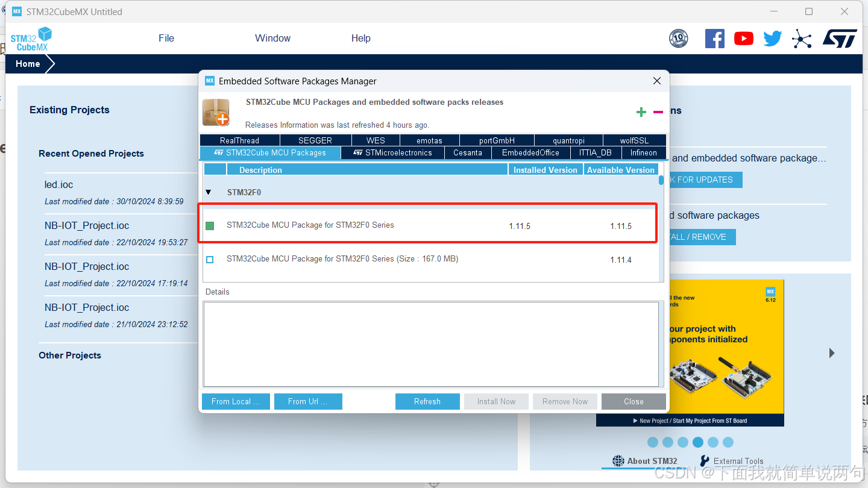The height and width of the screenshot is (488, 868).
Task: Click available version 1.11.4 cell
Action: pyautogui.click(x=621, y=260)
